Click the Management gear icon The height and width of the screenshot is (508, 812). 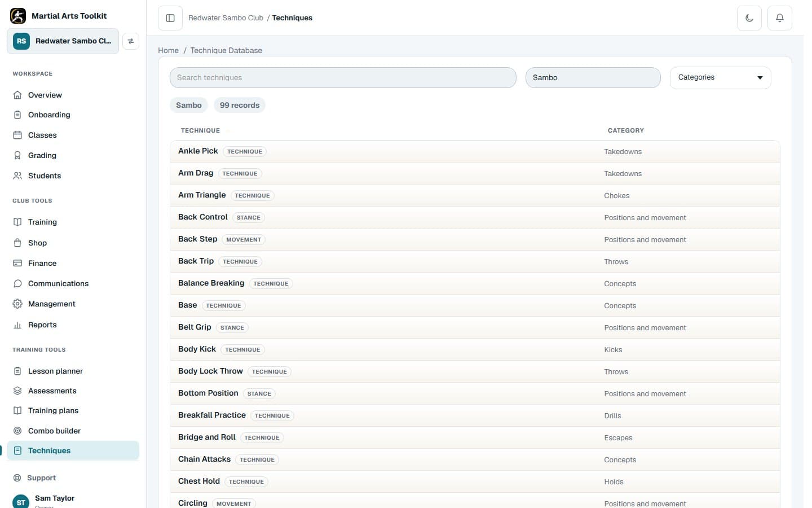tap(17, 304)
